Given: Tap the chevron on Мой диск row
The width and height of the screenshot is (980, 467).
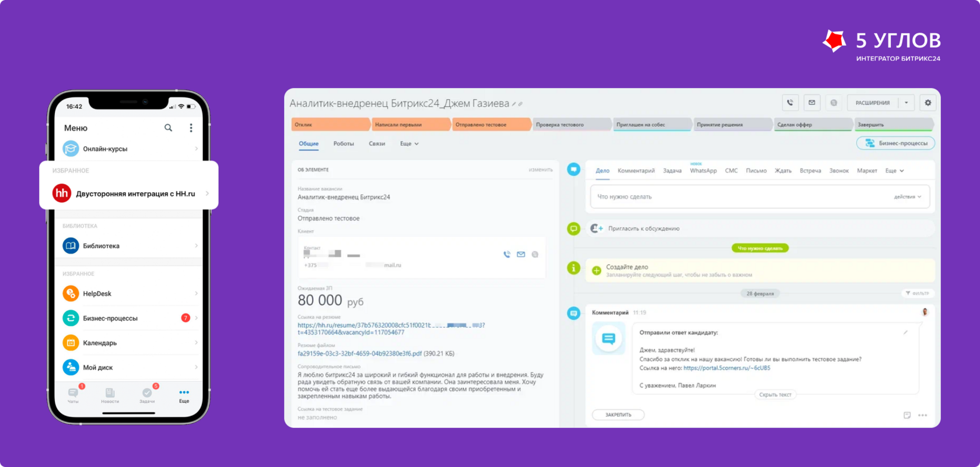Looking at the screenshot, I should tap(196, 367).
